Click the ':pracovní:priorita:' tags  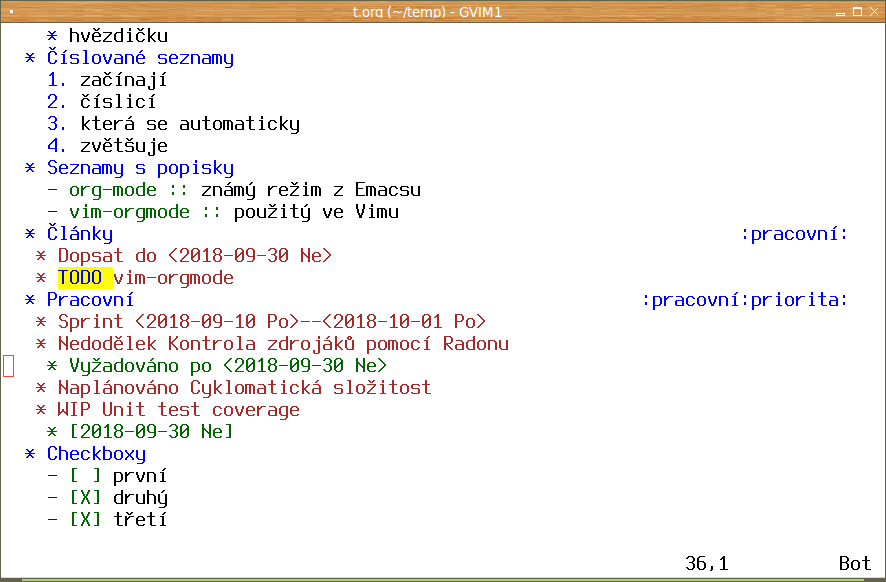[745, 299]
